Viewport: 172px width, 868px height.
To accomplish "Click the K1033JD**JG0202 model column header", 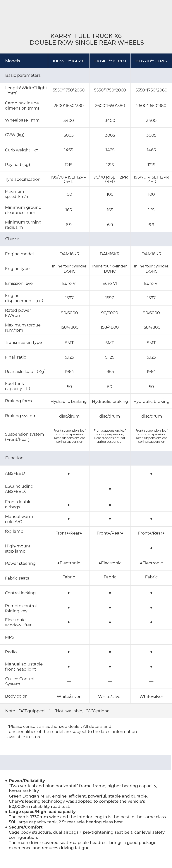I will (151, 61).
